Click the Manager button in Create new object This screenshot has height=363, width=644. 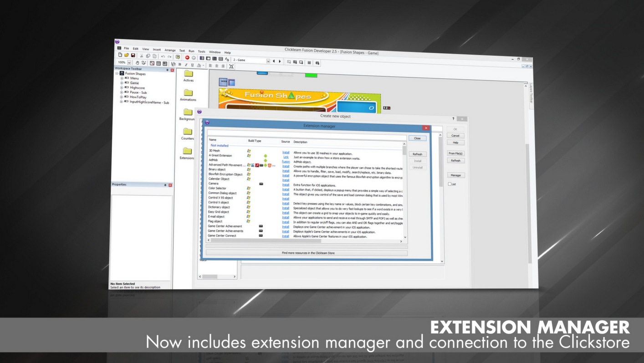pos(455,175)
